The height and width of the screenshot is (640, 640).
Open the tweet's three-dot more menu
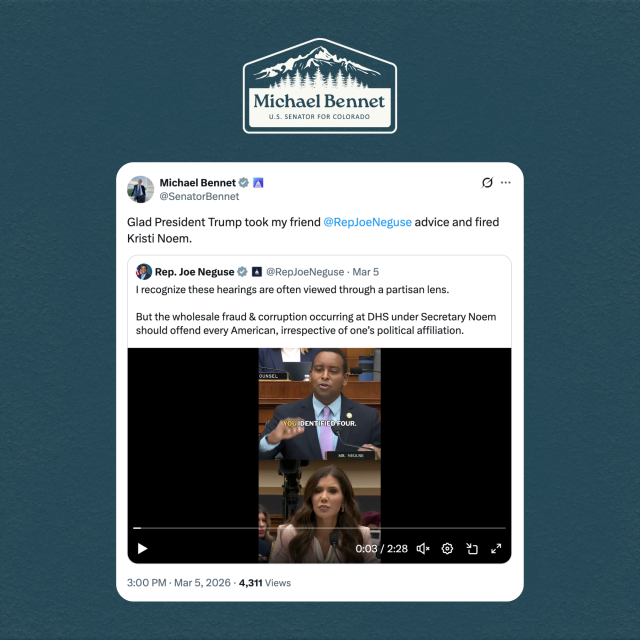[x=506, y=182]
